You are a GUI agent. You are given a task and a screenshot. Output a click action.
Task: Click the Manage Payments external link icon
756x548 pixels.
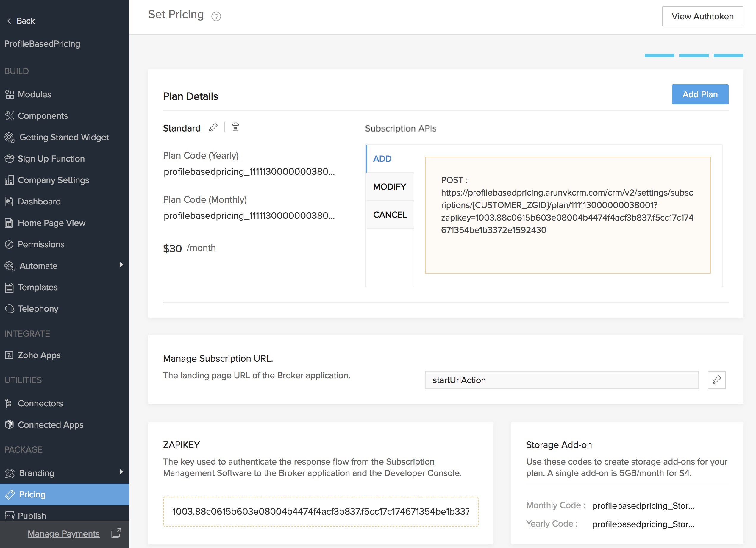click(116, 533)
